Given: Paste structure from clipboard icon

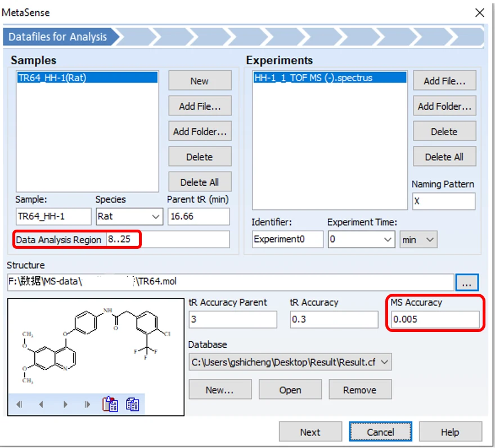Looking at the screenshot, I should click(110, 404).
